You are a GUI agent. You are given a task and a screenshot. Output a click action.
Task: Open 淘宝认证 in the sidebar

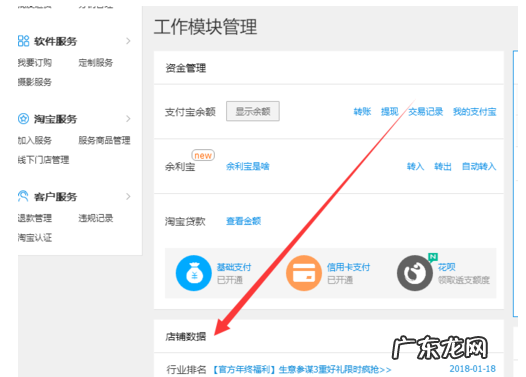point(35,238)
